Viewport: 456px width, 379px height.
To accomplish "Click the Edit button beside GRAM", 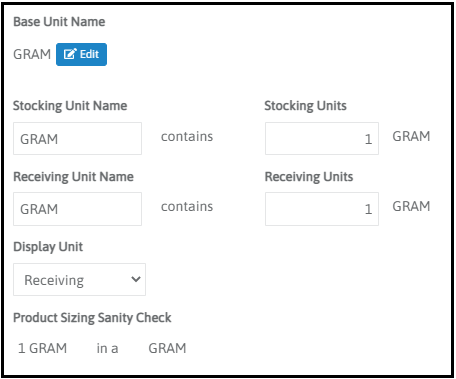I will (x=81, y=54).
